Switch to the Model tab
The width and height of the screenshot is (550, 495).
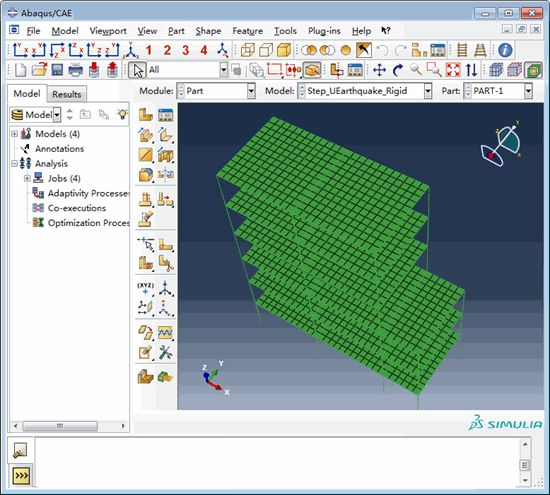coord(27,93)
